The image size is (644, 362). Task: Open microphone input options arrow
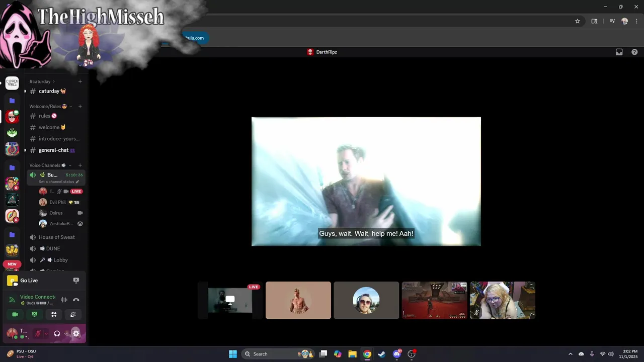46,333
